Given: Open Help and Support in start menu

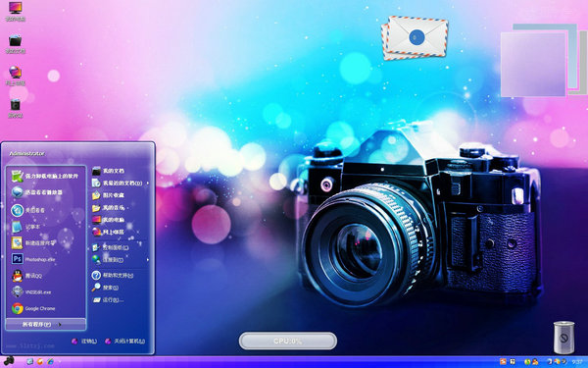Looking at the screenshot, I should pos(113,275).
